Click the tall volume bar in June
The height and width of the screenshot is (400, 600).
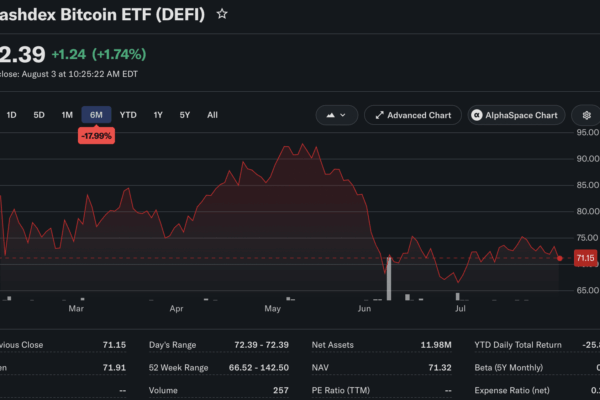coord(389,278)
